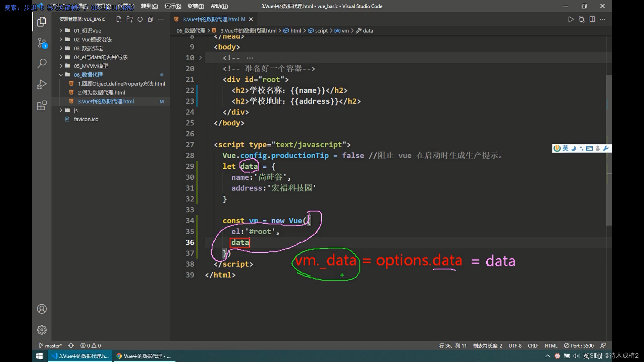Collapse all folders in explorer
The width and height of the screenshot is (644, 362).
click(x=150, y=19)
